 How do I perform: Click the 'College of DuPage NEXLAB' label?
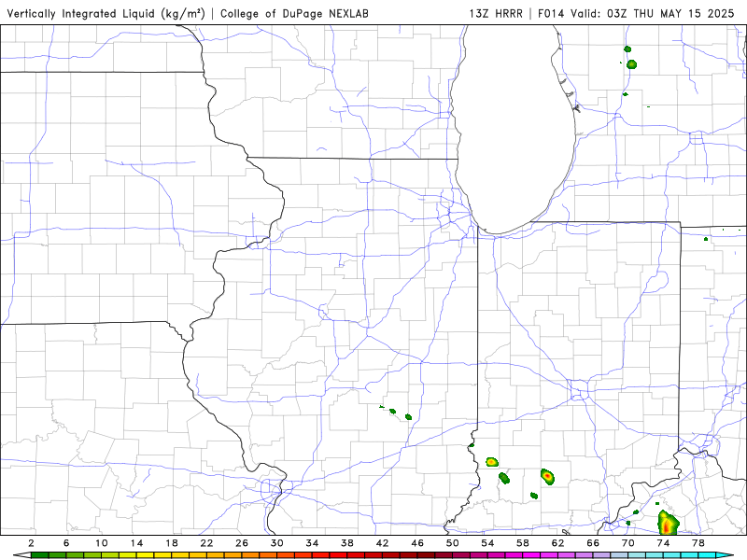click(x=294, y=13)
